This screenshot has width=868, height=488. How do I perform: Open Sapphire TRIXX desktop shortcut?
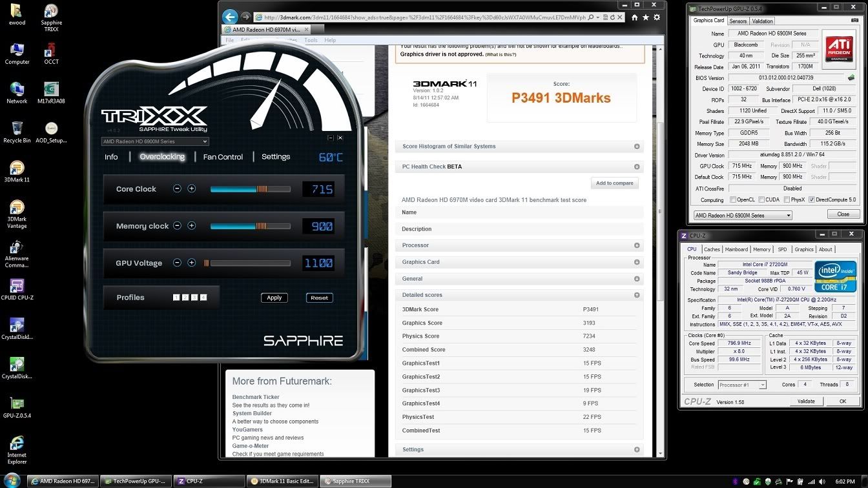point(51,17)
